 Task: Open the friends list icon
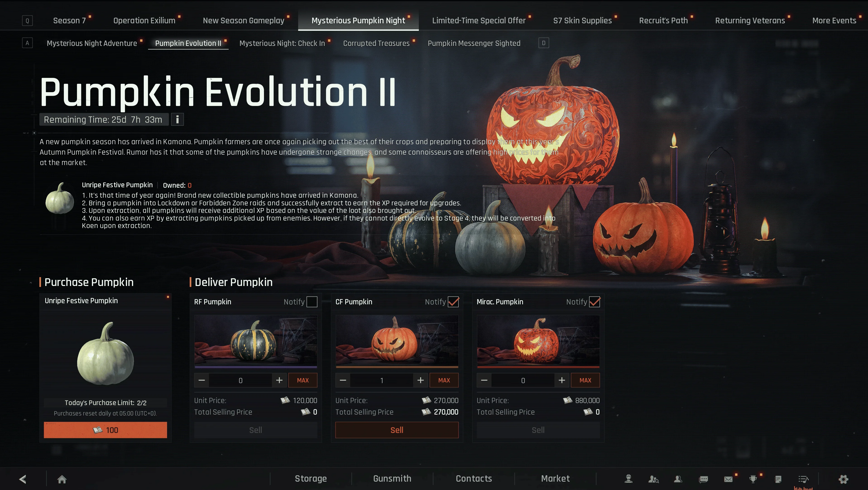click(x=678, y=479)
